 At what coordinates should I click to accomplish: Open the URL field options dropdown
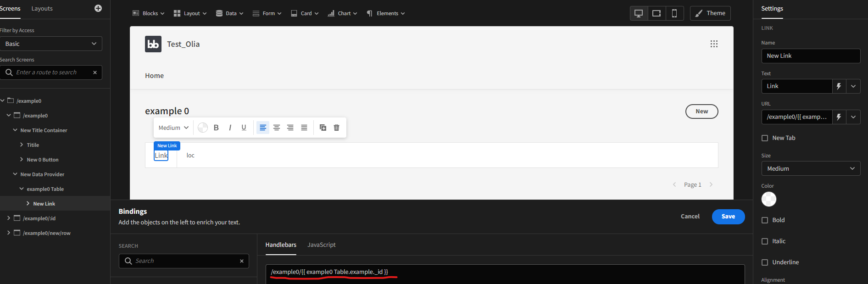coord(853,117)
